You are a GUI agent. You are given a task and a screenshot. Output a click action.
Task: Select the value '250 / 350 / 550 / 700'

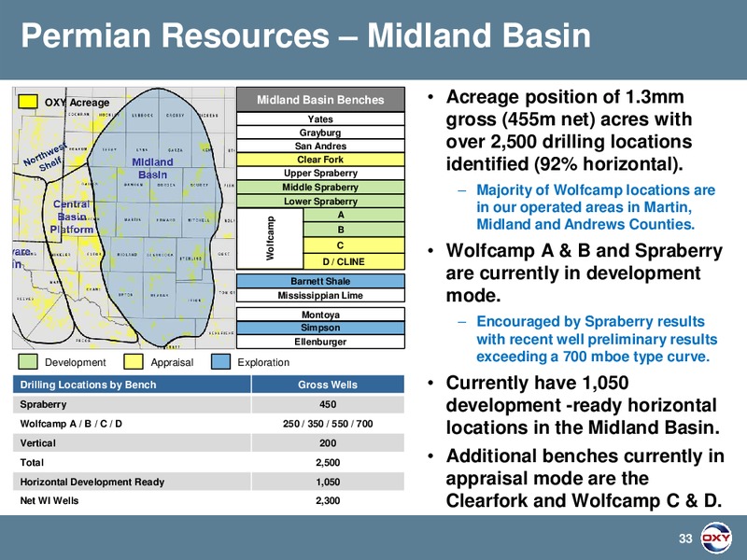pyautogui.click(x=328, y=424)
